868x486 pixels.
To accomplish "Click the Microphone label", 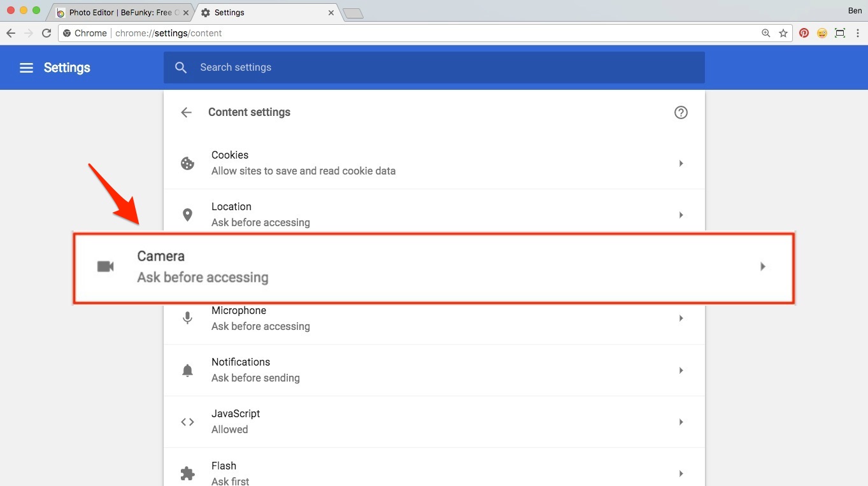I will click(239, 310).
